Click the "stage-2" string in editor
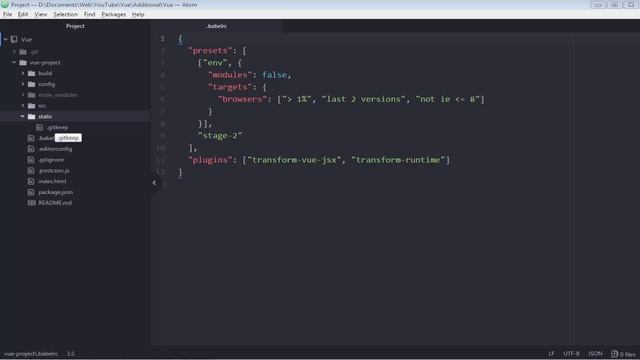The image size is (640, 360). [220, 136]
